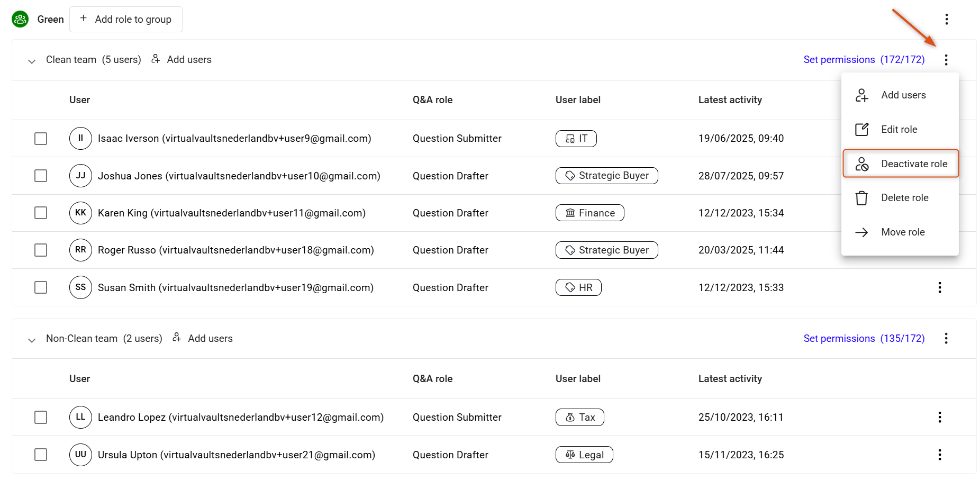The height and width of the screenshot is (480, 980).
Task: Click the UU avatar of Ursula Upton
Action: (80, 455)
